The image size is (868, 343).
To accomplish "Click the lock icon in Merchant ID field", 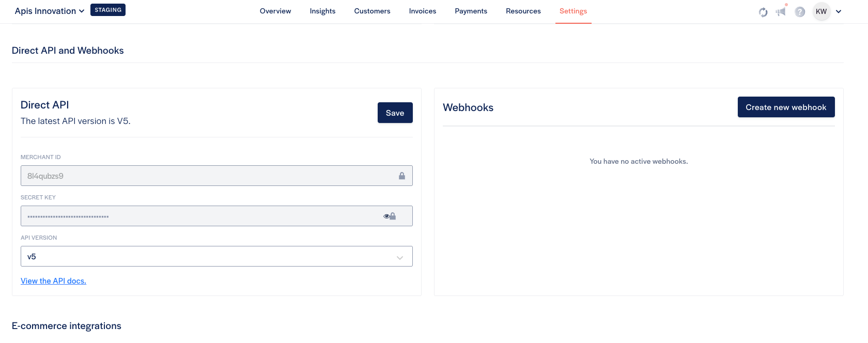I will (x=402, y=176).
